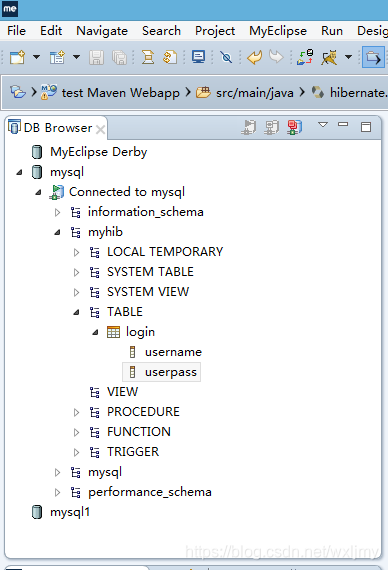Open the DB Browser view menu triangle
Image resolution: width=388 pixels, height=570 pixels.
coord(323,124)
